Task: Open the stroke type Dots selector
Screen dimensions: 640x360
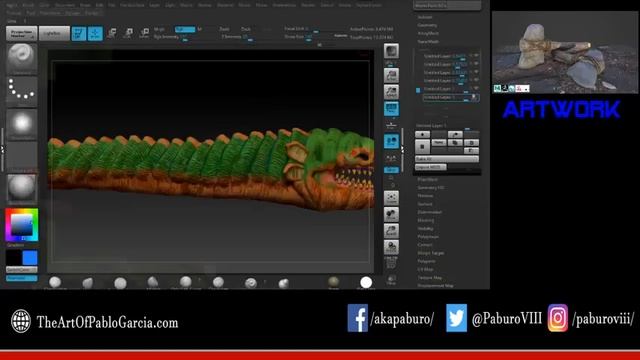Action: tap(22, 91)
